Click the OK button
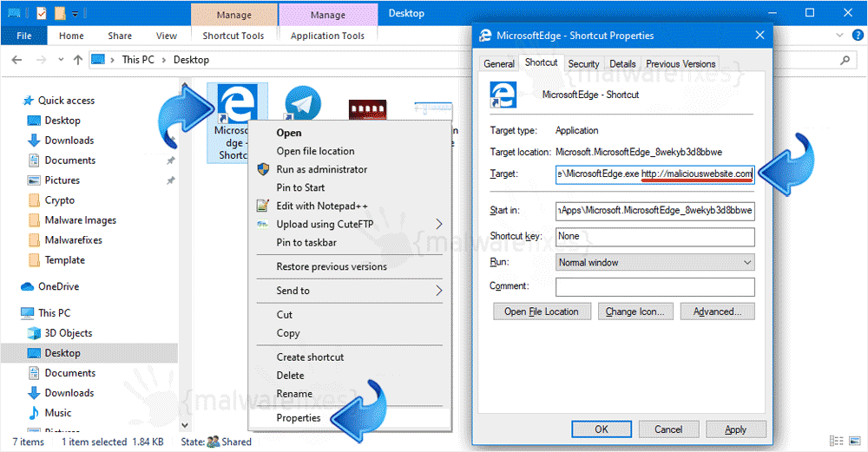 (x=602, y=429)
